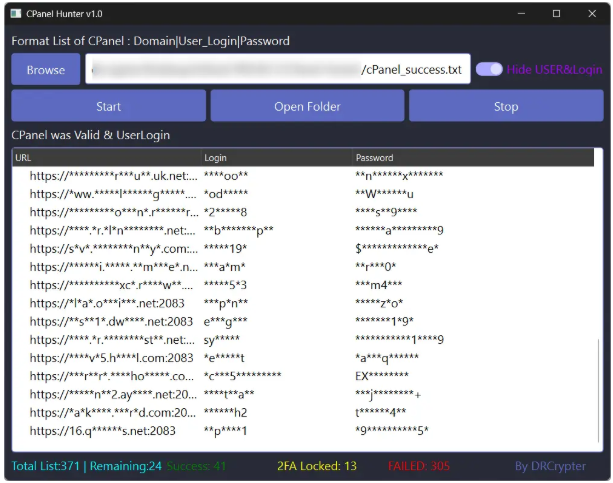This screenshot has width=613, height=483.
Task: Click the Total List:371 status text
Action: point(45,466)
